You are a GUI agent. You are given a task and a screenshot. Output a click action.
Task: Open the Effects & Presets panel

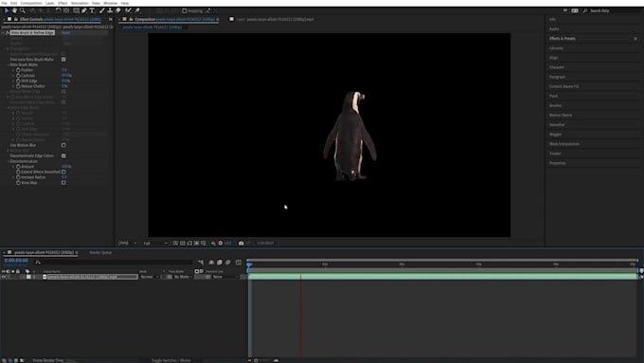[563, 38]
